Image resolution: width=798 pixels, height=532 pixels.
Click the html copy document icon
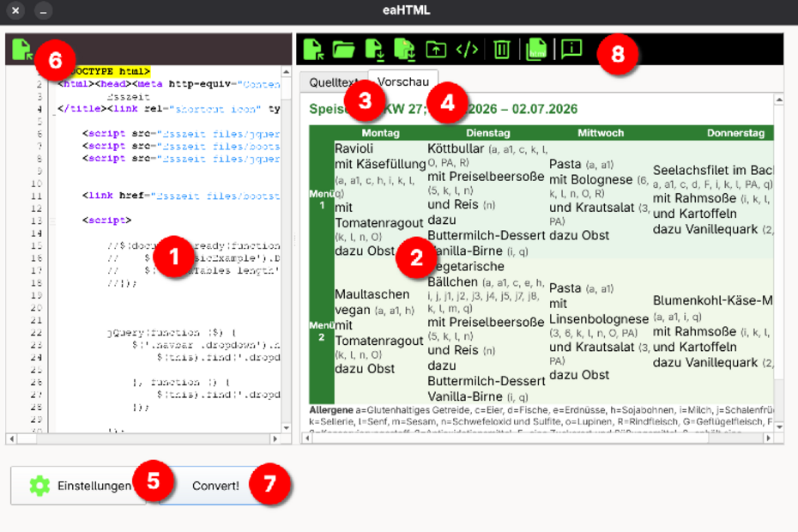tap(536, 50)
